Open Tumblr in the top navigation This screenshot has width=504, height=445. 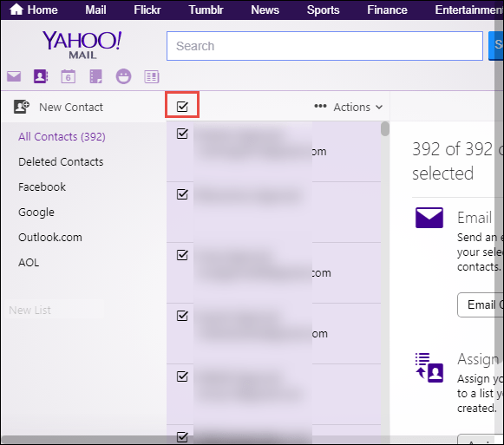[x=206, y=10]
